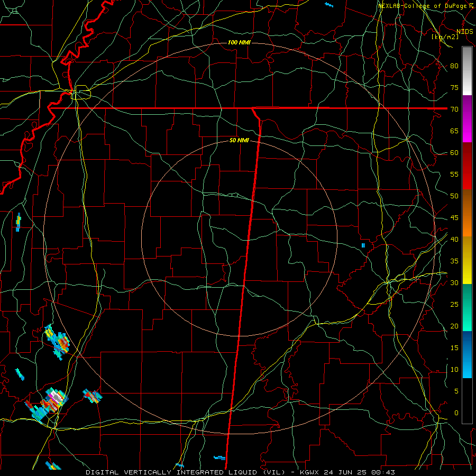Click the legend value "55"
Image resolution: width=476 pixels, height=476 pixels.
tap(454, 174)
